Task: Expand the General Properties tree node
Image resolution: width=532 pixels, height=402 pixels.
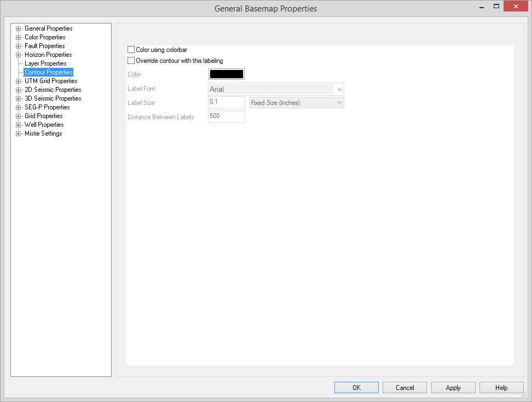Action: (19, 28)
